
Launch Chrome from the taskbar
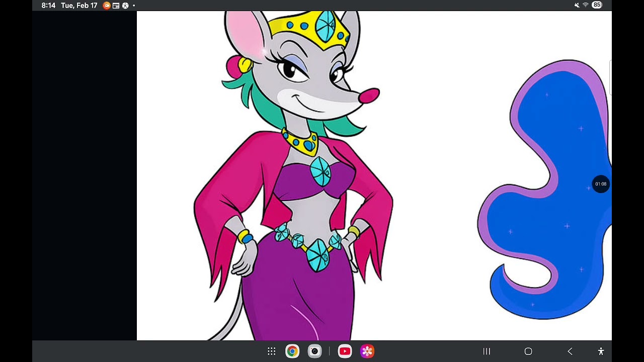[x=292, y=351]
